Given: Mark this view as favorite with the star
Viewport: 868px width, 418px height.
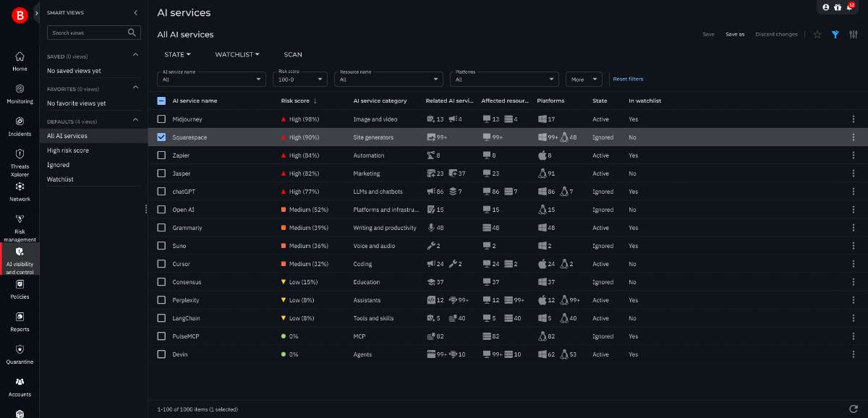Looking at the screenshot, I should click(817, 34).
